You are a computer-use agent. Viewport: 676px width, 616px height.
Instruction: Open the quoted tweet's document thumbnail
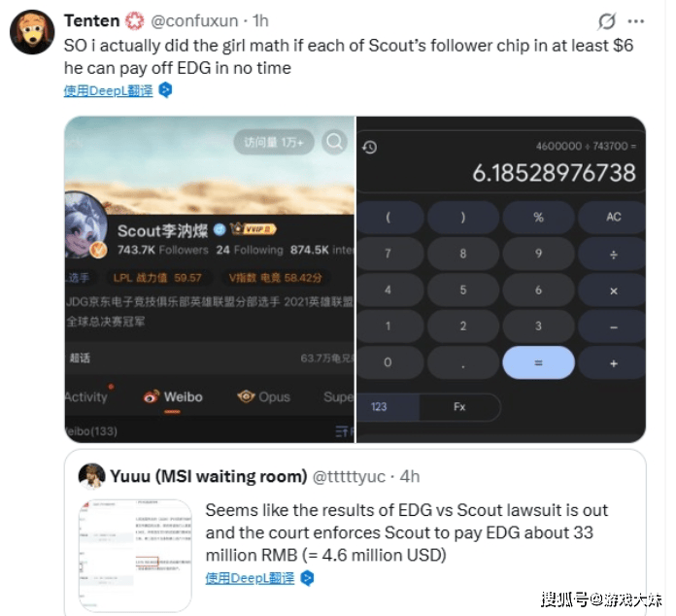click(x=135, y=555)
